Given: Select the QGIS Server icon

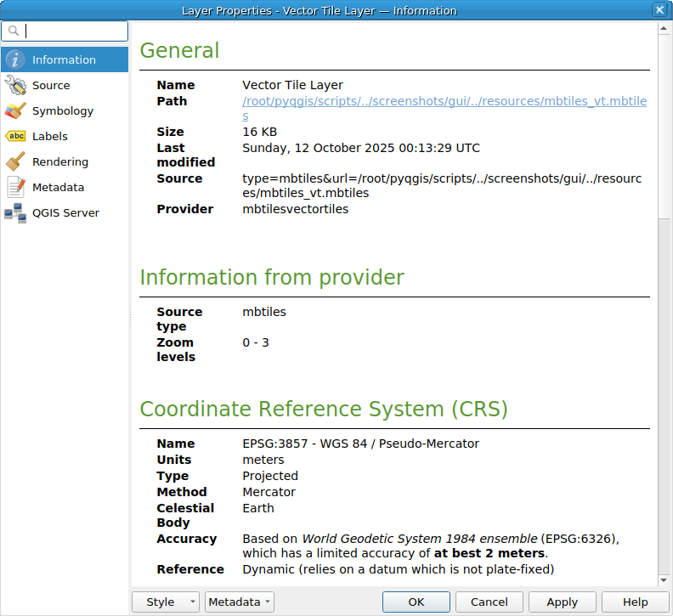Looking at the screenshot, I should click(15, 212).
